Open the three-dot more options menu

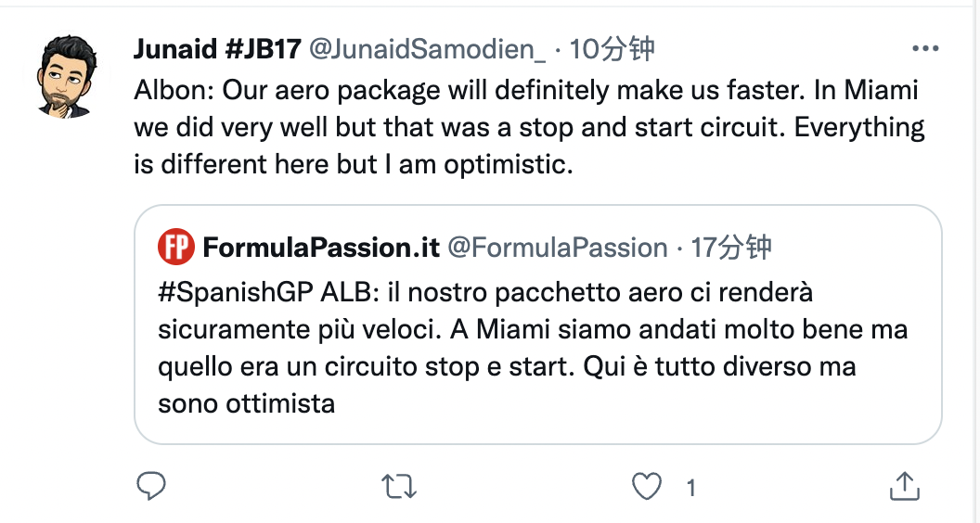pos(925,49)
